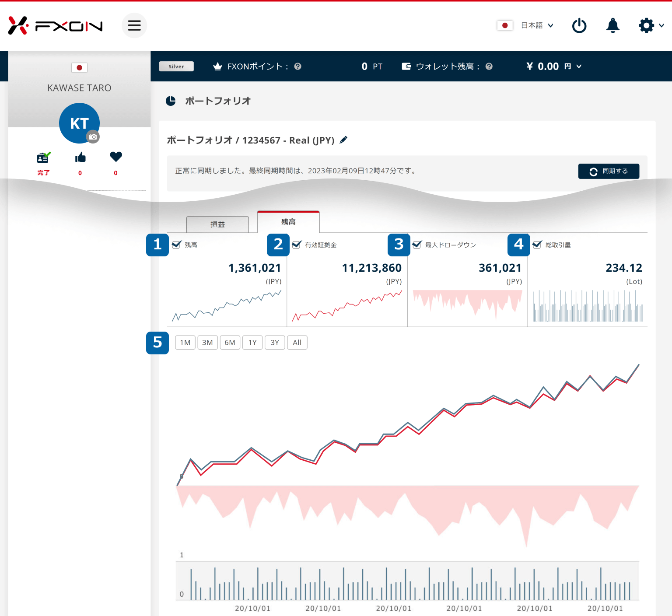Click the 有効証拠金 red sparkline chart
The height and width of the screenshot is (616, 672).
pos(347,305)
